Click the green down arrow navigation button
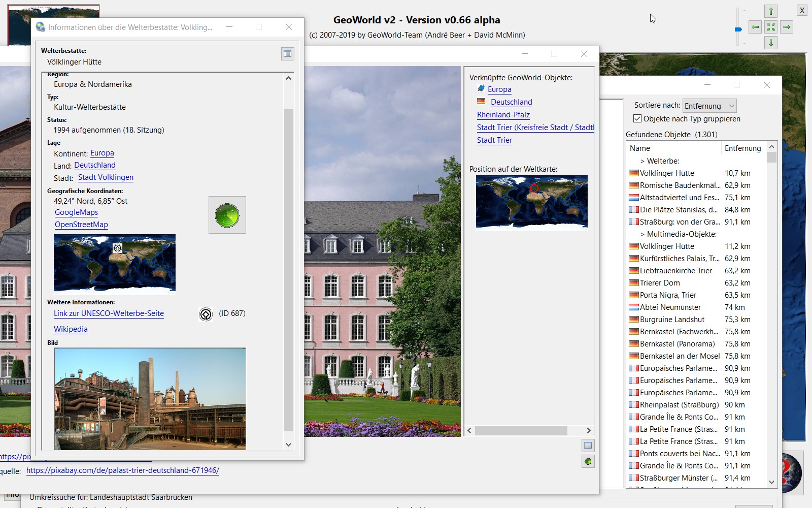The width and height of the screenshot is (812, 508). (771, 43)
